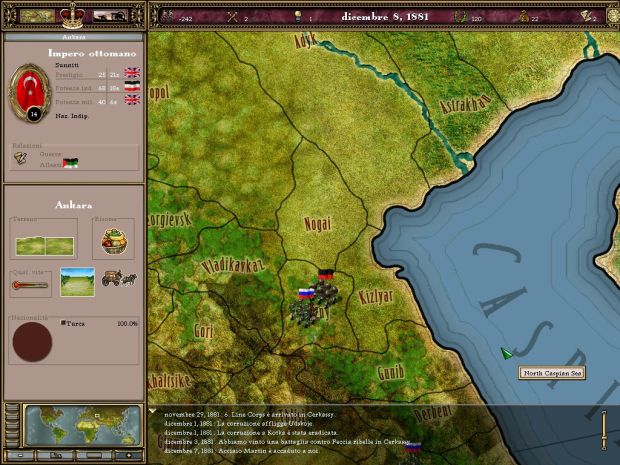Select the Derbent province label
620x465 pixels.
pyautogui.click(x=433, y=412)
